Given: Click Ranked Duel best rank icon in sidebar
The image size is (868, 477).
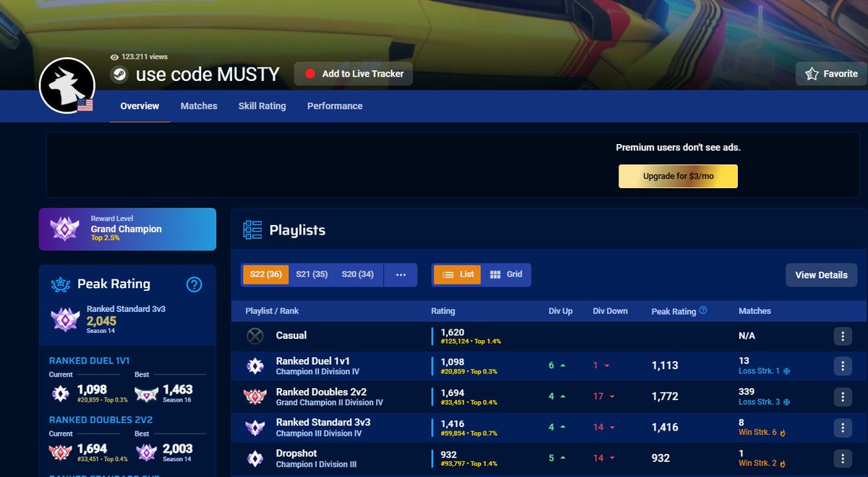Looking at the screenshot, I should [x=146, y=393].
